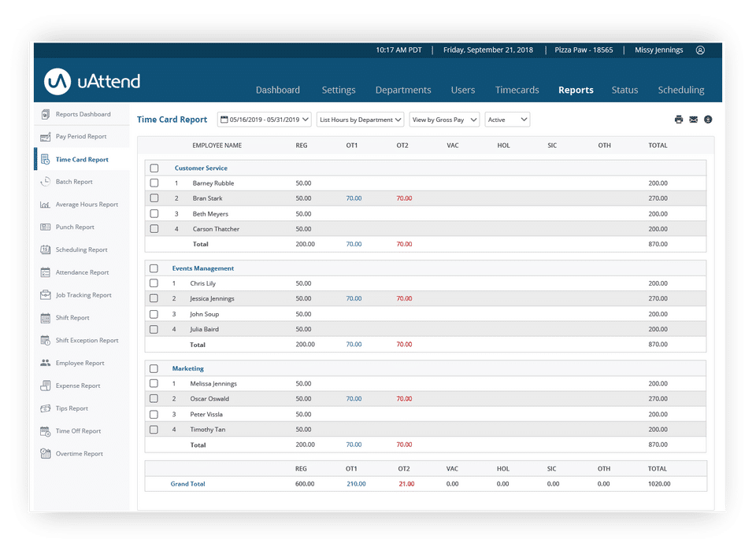Image resolution: width=756 pixels, height=554 pixels.
Task: Select the Reports tab
Action: point(576,90)
